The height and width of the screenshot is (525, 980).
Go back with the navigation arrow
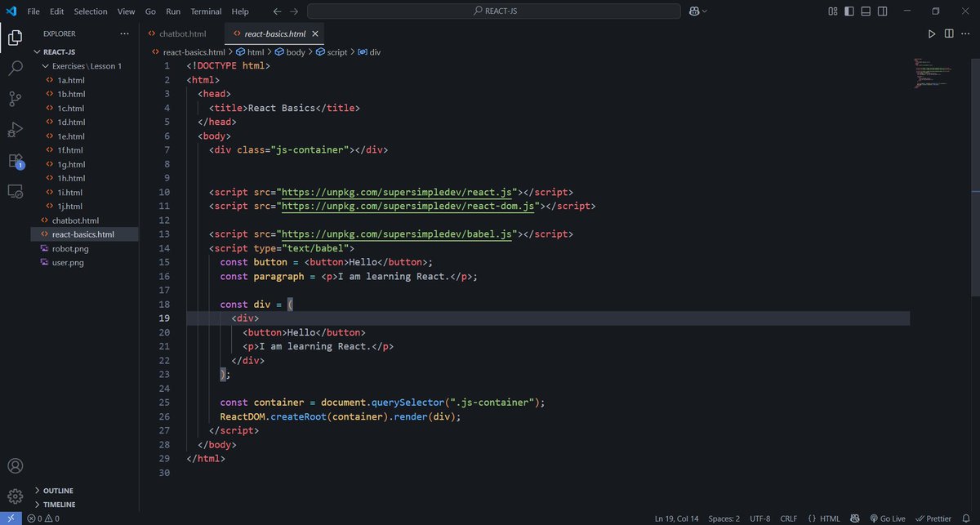pos(277,11)
